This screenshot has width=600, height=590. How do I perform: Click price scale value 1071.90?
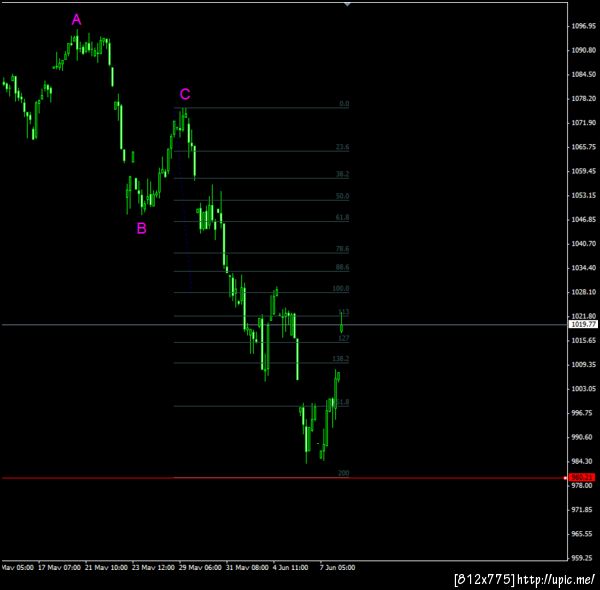click(x=584, y=123)
